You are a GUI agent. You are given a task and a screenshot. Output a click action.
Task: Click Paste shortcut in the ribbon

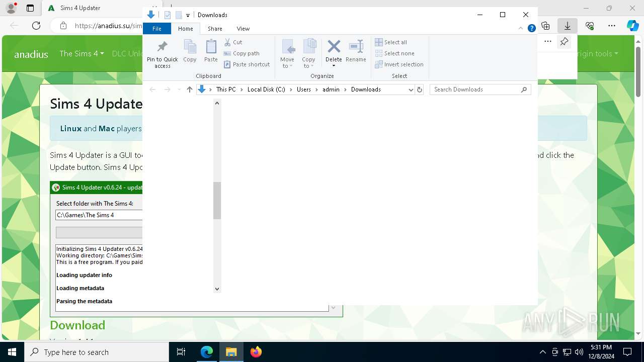(x=247, y=64)
